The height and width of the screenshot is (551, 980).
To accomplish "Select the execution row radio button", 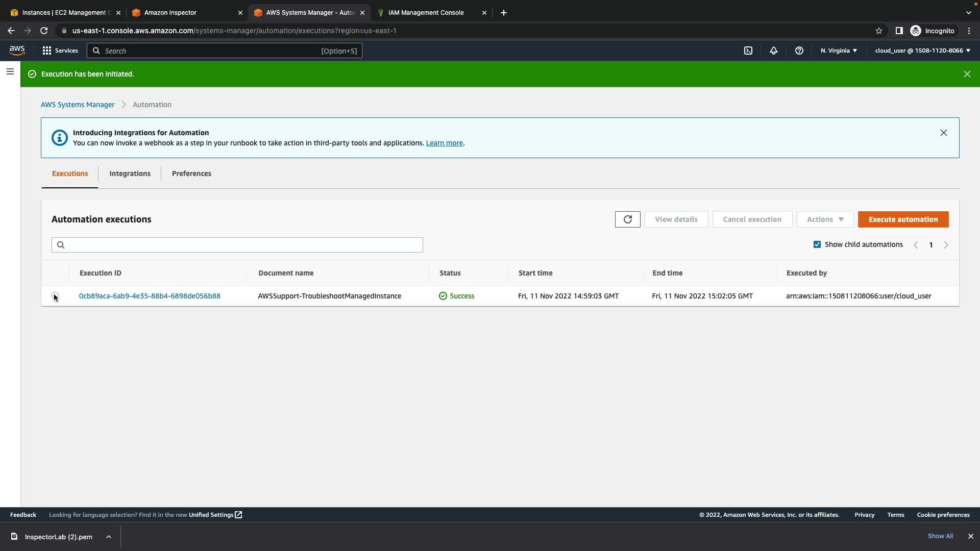I will (55, 296).
